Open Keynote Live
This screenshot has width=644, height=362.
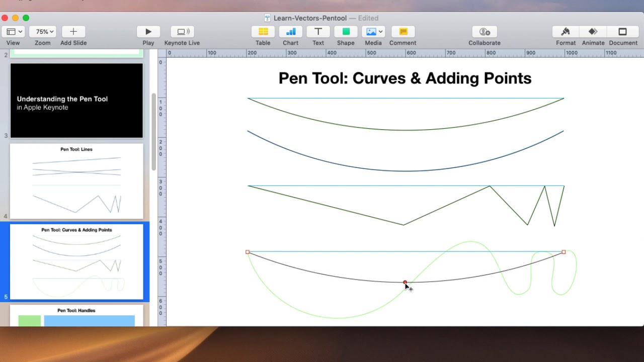pos(182,32)
